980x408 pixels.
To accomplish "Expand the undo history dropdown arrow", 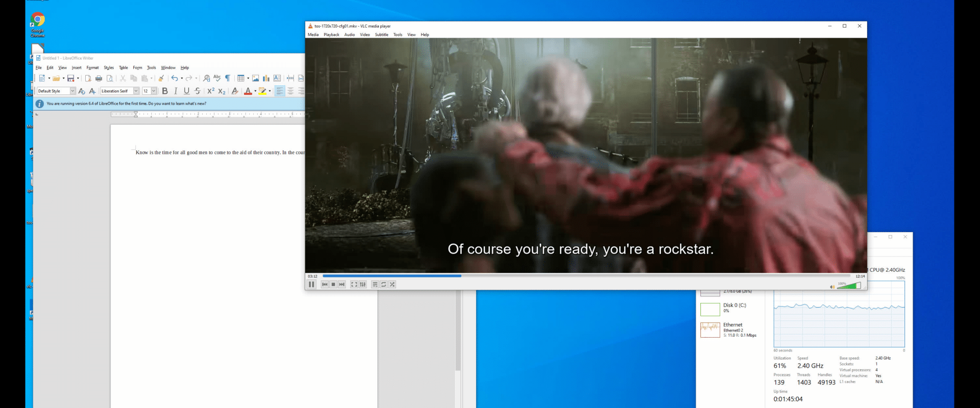I will pyautogui.click(x=182, y=78).
